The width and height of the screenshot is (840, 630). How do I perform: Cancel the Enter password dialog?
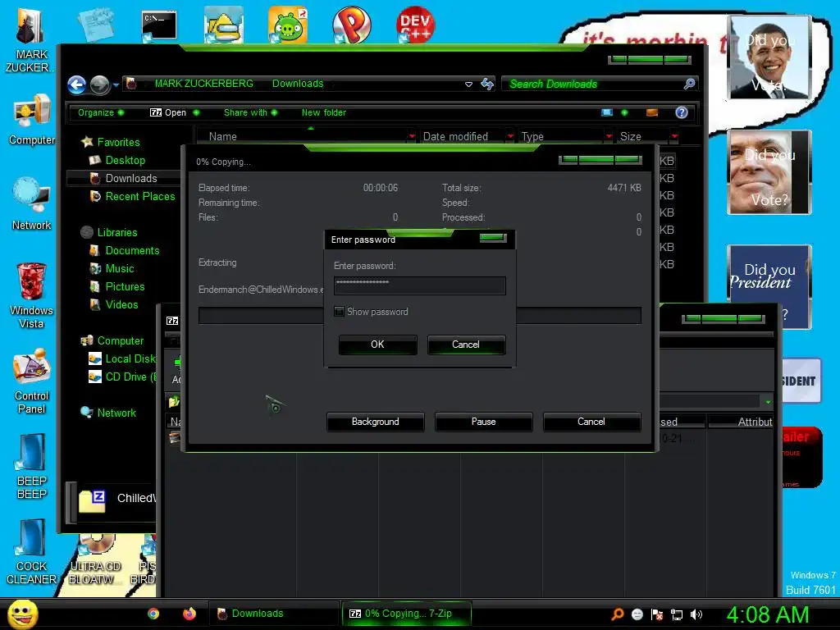466,345
